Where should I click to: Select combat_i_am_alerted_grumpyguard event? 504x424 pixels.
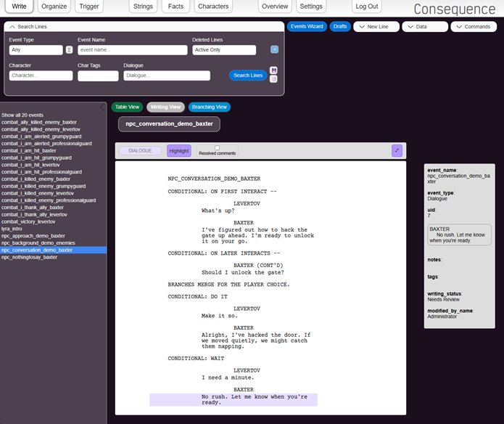(41, 136)
